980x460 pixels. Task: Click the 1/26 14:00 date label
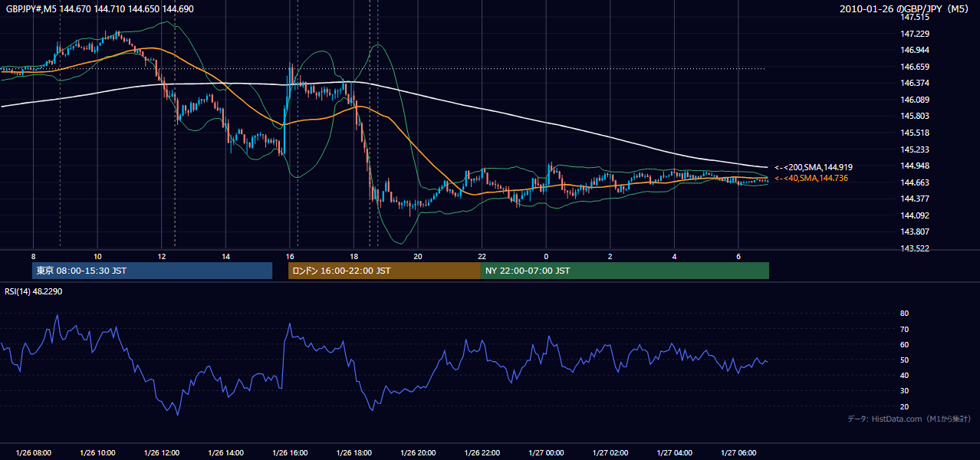pos(225,453)
